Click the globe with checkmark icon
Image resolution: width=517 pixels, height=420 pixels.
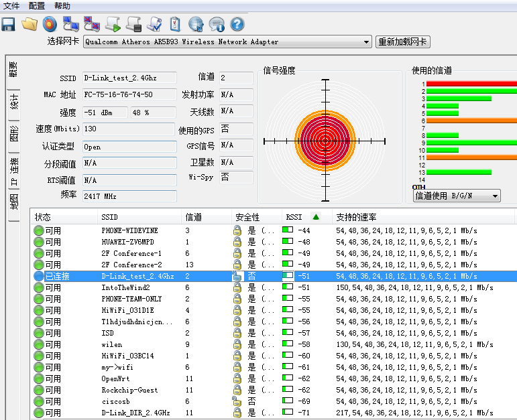tap(196, 25)
